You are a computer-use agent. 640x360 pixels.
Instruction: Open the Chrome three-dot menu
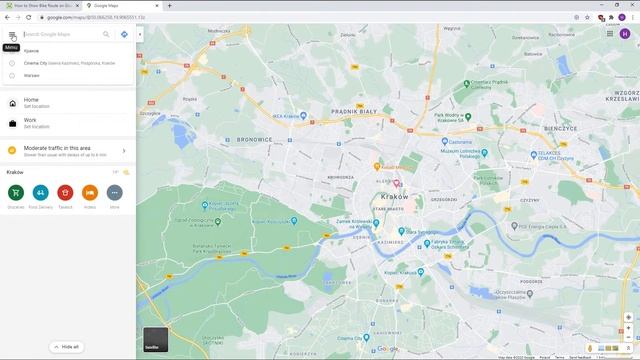633,18
